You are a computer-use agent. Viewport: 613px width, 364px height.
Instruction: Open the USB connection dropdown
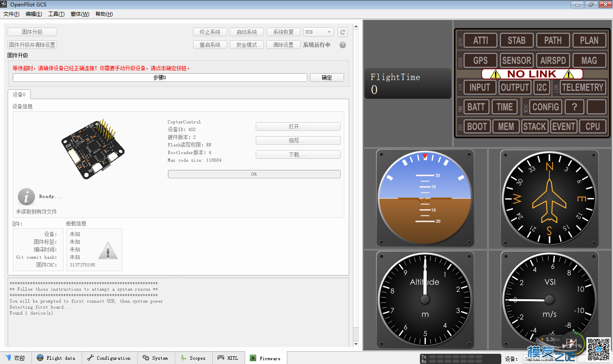point(318,32)
